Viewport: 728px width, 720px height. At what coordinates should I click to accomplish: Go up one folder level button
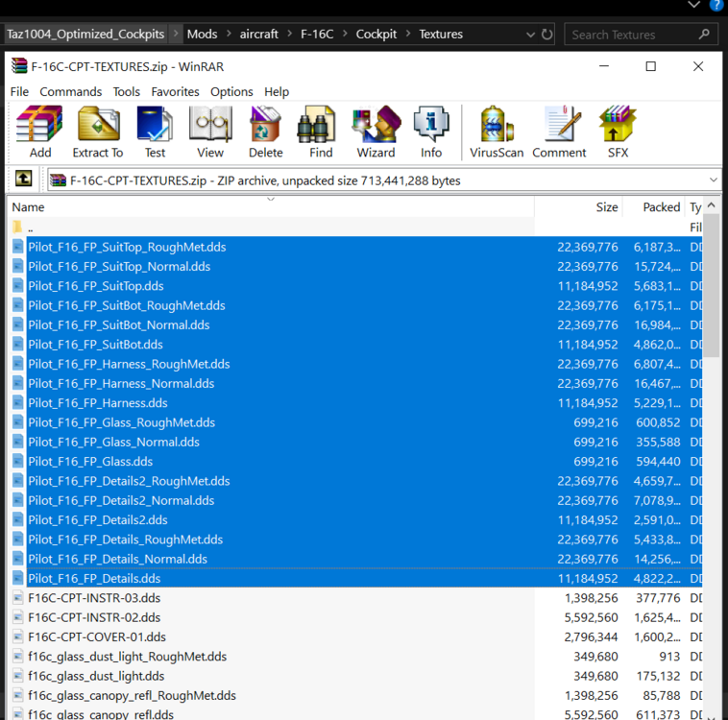click(24, 179)
